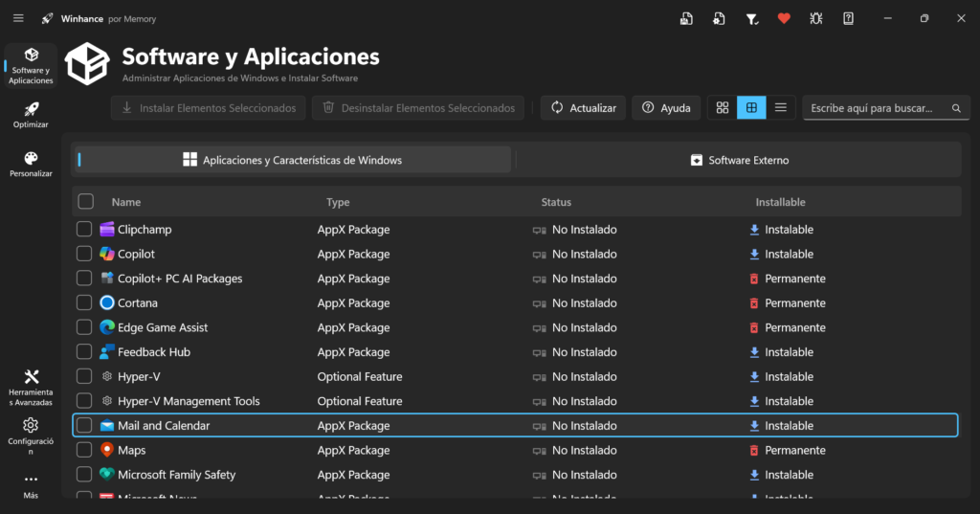
Task: Select the table view icon
Action: (x=751, y=108)
